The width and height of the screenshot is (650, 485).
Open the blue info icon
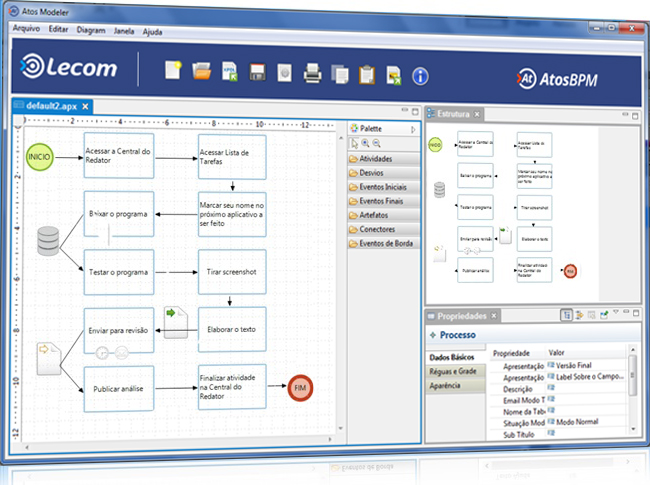pos(420,75)
